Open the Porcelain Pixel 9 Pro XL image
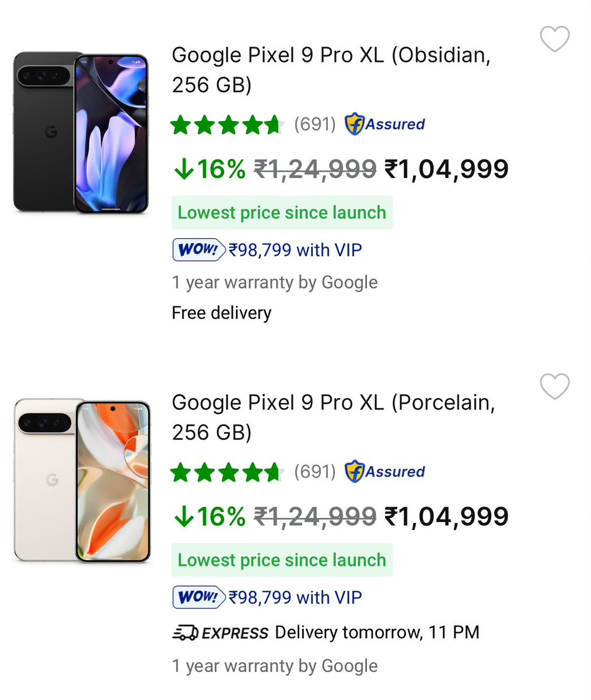 (x=82, y=480)
